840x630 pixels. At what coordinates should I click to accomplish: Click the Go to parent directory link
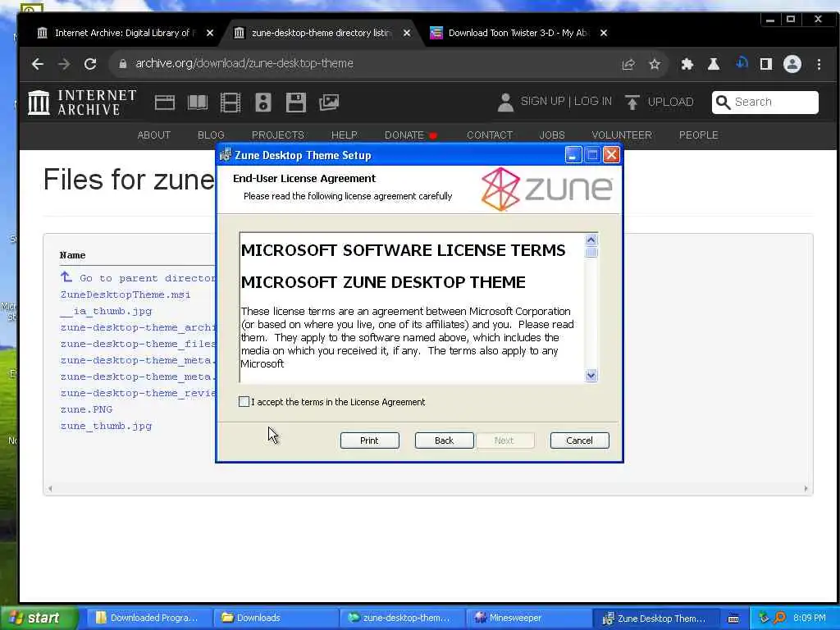pyautogui.click(x=138, y=277)
